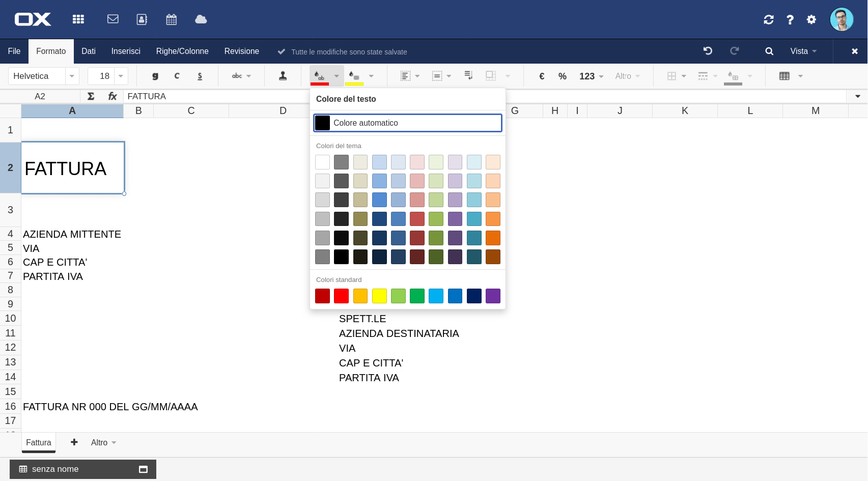The height and width of the screenshot is (481, 868).
Task: Select the Fattura sheet tab
Action: 39,442
